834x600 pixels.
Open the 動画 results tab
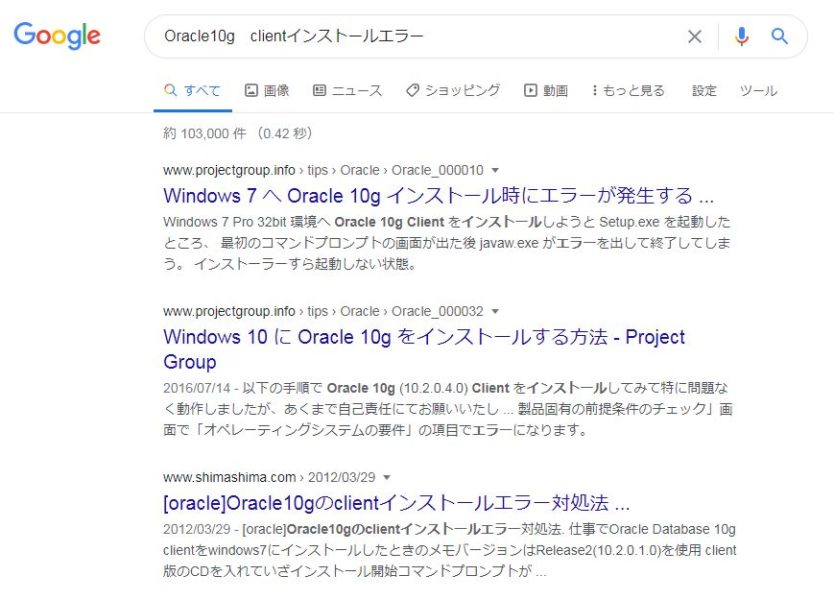(546, 90)
